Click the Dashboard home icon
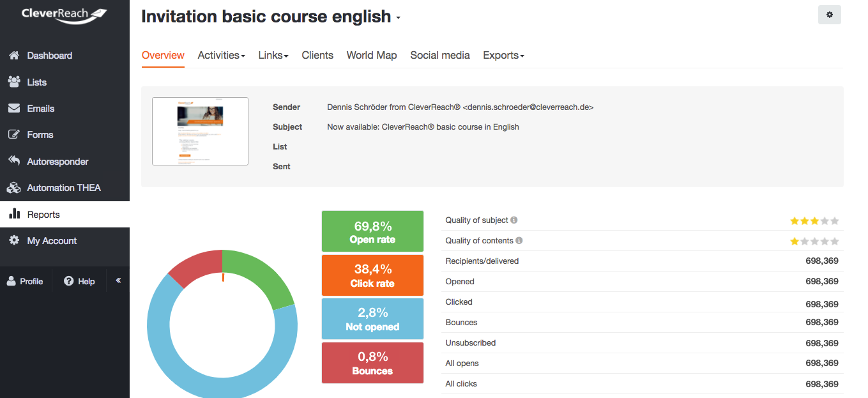The image size is (868, 398). click(14, 56)
